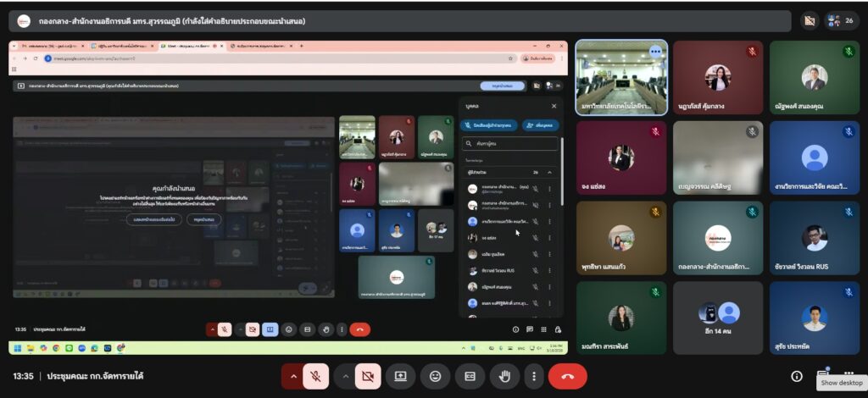Unmute the microphone in the bottom bar

click(315, 376)
